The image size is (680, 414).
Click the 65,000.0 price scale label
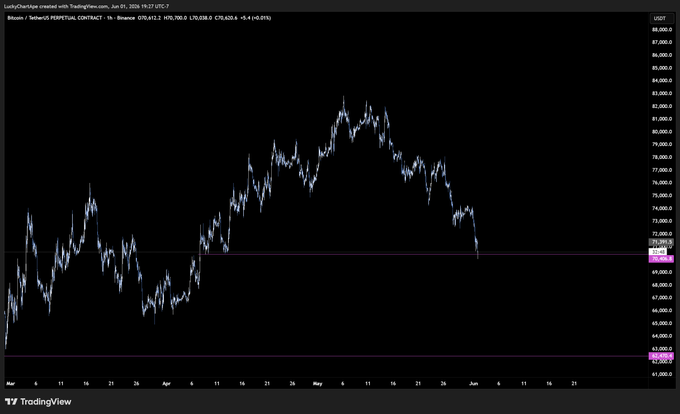(662, 323)
